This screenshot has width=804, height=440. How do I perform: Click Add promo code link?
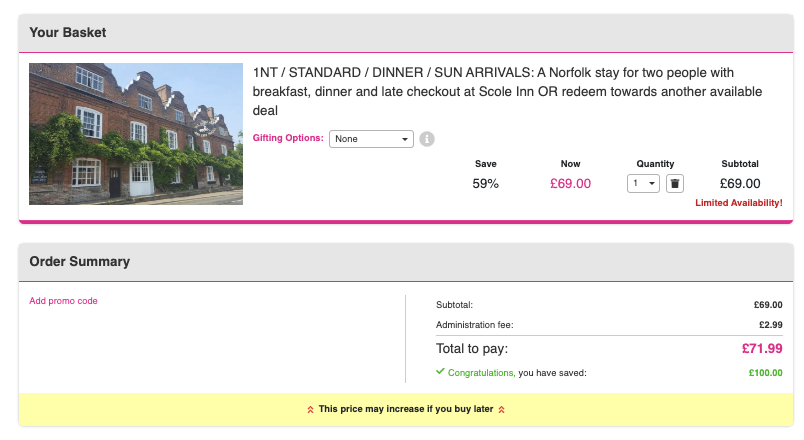(x=63, y=301)
